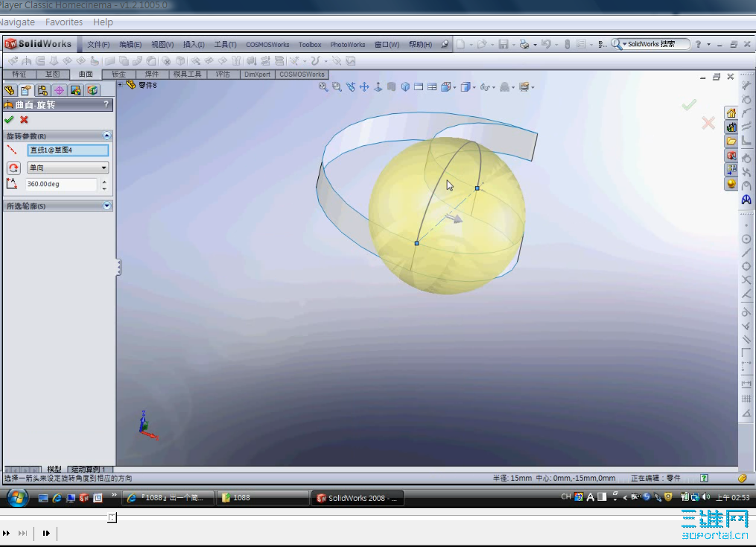Click SolidWorks search magnifier icon
Image resolution: width=756 pixels, height=547 pixels.
[616, 44]
